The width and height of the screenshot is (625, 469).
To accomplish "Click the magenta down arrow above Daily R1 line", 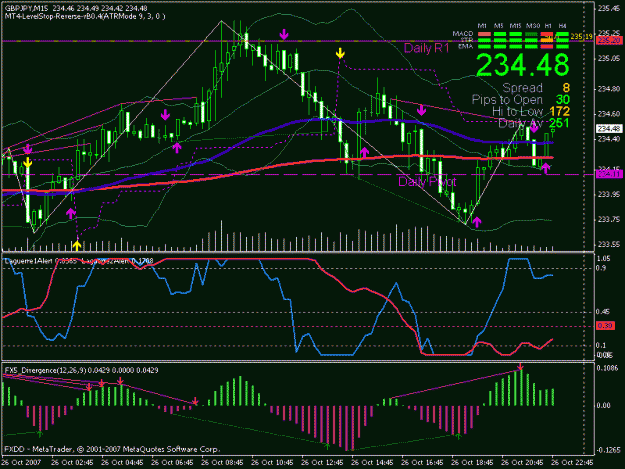I will tap(284, 35).
